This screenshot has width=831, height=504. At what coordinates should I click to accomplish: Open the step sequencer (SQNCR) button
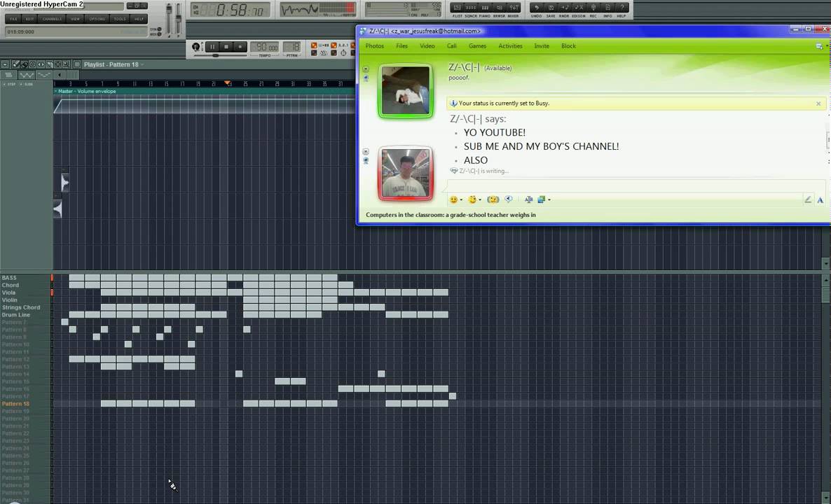471,8
